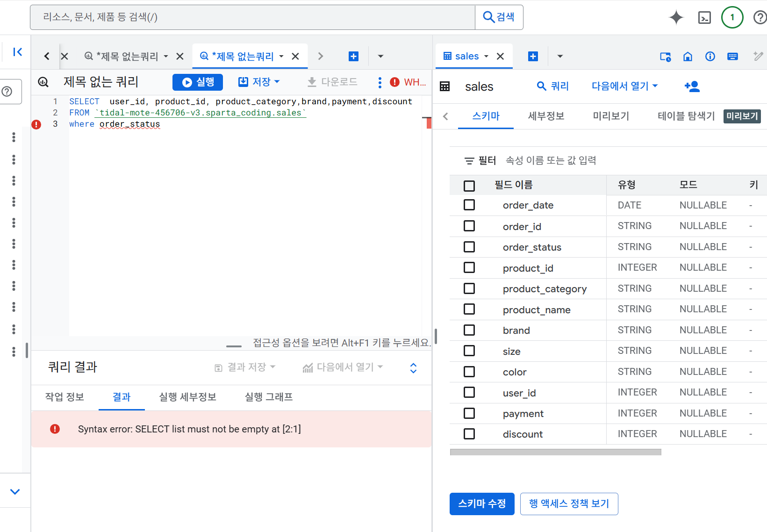Screen dimensions: 767x532
Task: Create a new query with the plus button
Action: coord(354,56)
